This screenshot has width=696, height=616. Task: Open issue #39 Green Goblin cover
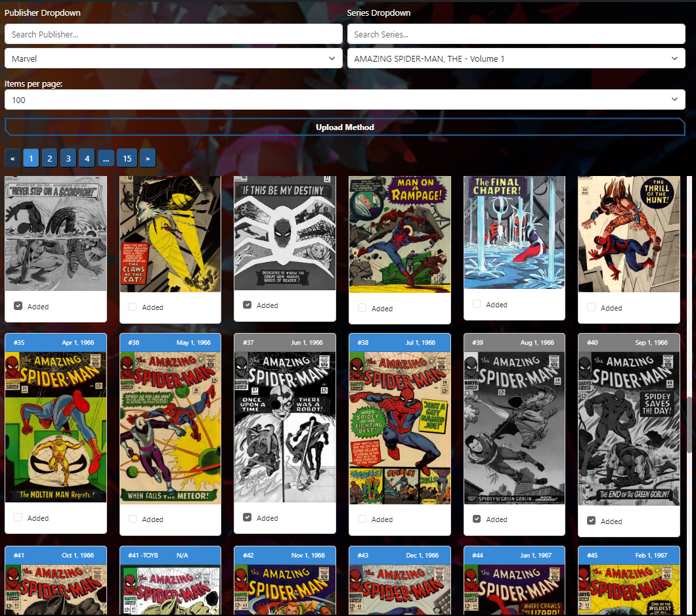[x=515, y=428]
